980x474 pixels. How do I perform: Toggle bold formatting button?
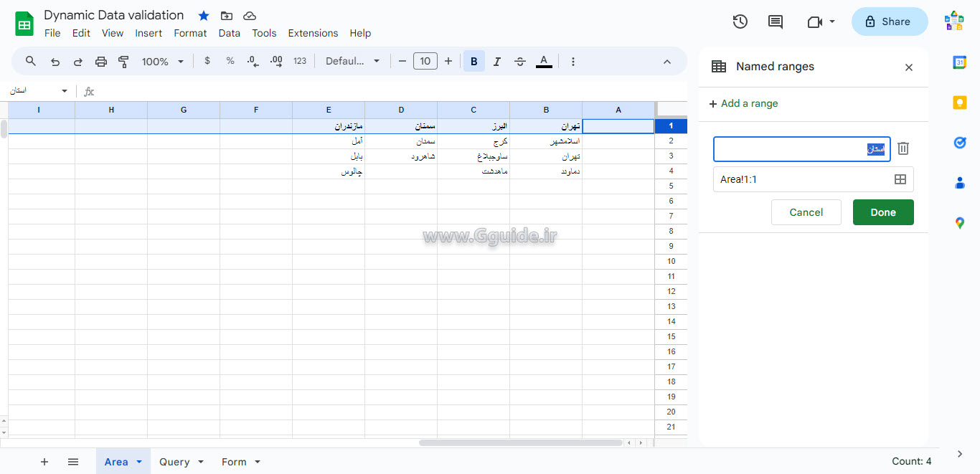point(473,62)
